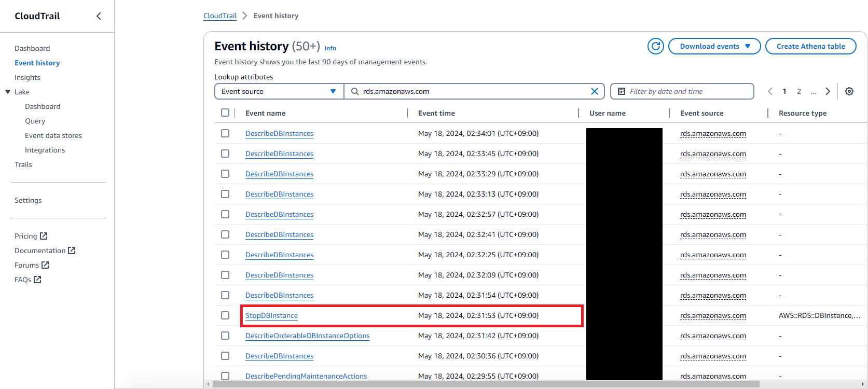868x389 pixels.
Task: Open Event data stores in the sidebar
Action: (53, 135)
